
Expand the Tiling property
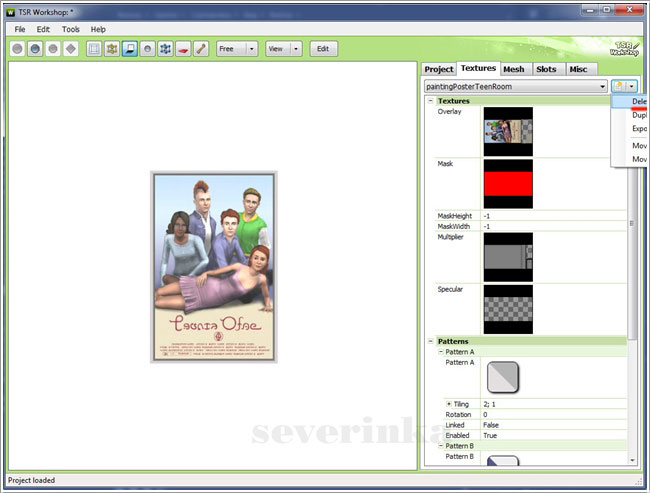448,403
